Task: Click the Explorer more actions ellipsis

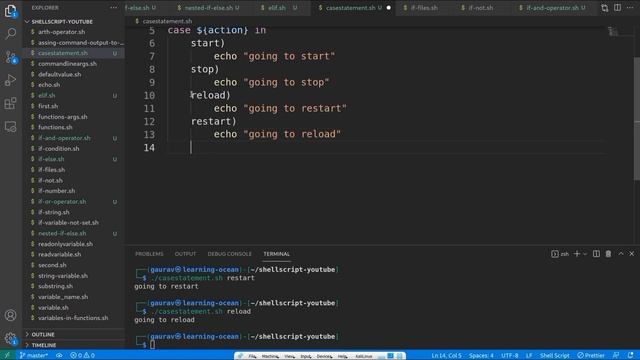Action: [113, 8]
